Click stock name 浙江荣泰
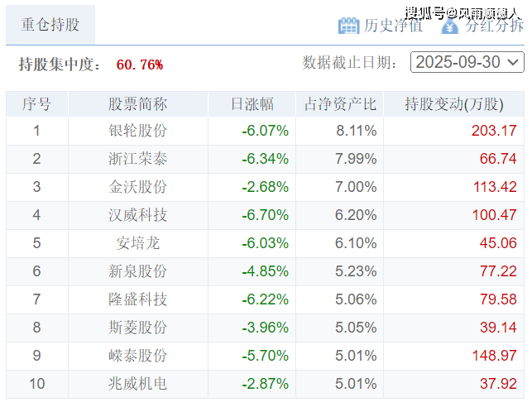The width and height of the screenshot is (532, 407). 137,159
